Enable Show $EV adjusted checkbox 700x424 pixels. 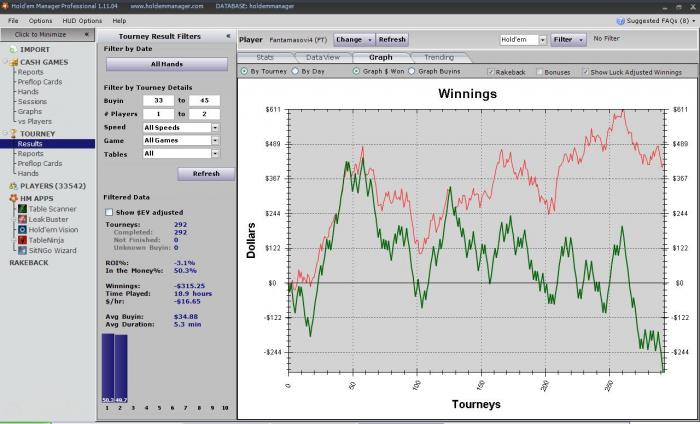pos(109,212)
